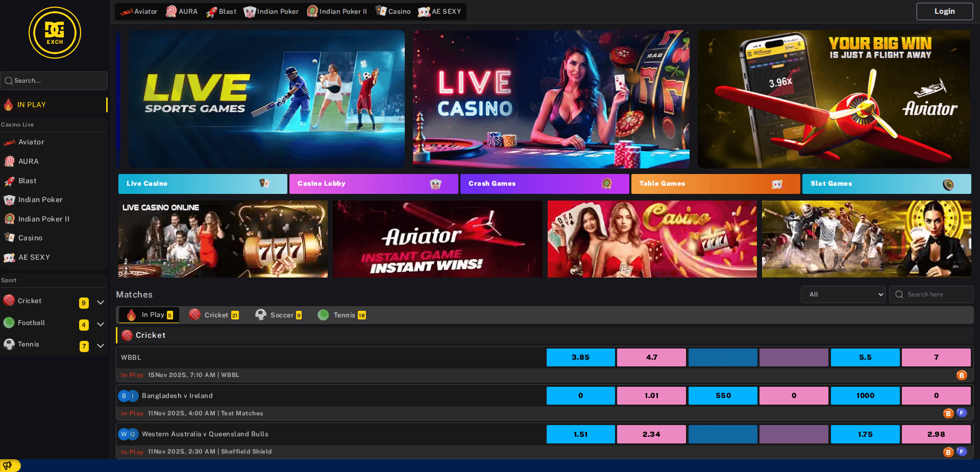Collapse the Cricket sports chevron
Screen dimensions: 980x472
tap(101, 302)
